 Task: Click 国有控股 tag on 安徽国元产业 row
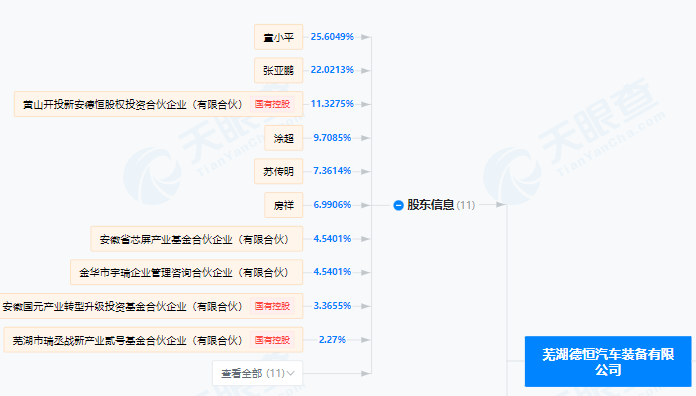(x=272, y=306)
